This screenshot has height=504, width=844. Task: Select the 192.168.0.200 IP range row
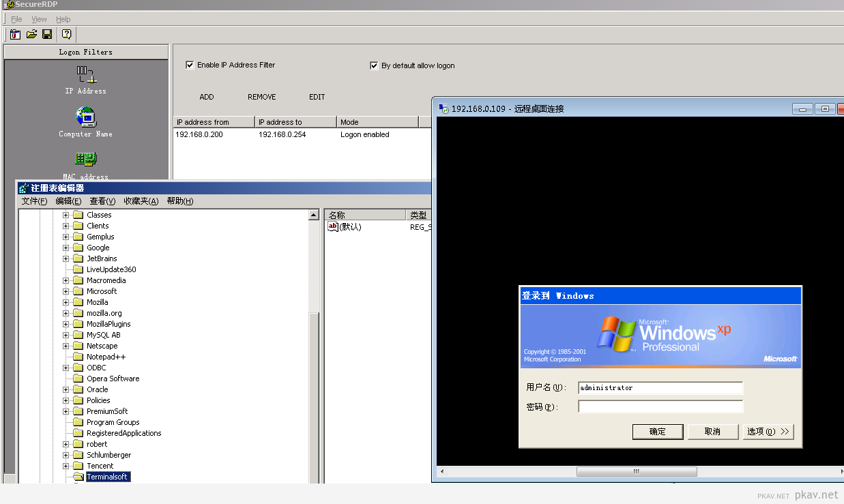click(302, 135)
